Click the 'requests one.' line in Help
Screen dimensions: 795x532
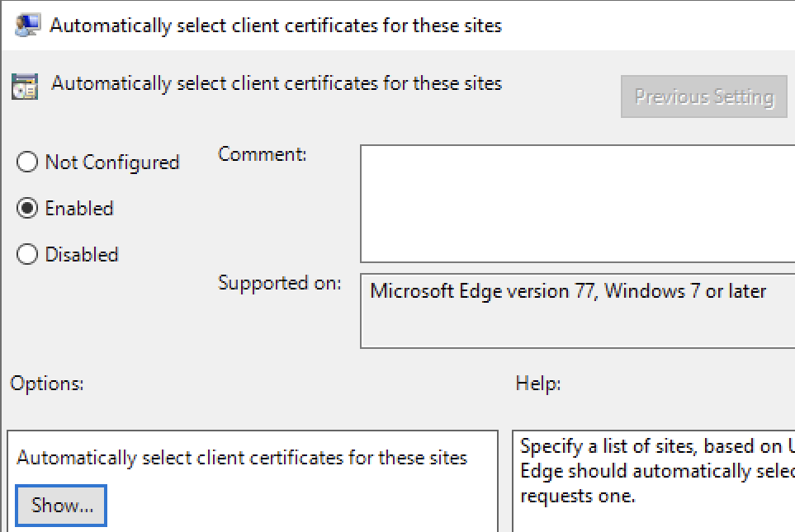tap(578, 496)
